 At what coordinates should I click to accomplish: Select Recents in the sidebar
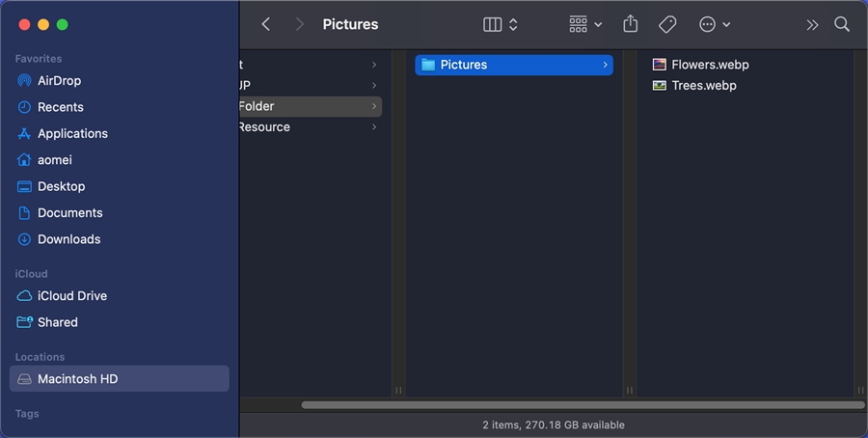pos(60,107)
